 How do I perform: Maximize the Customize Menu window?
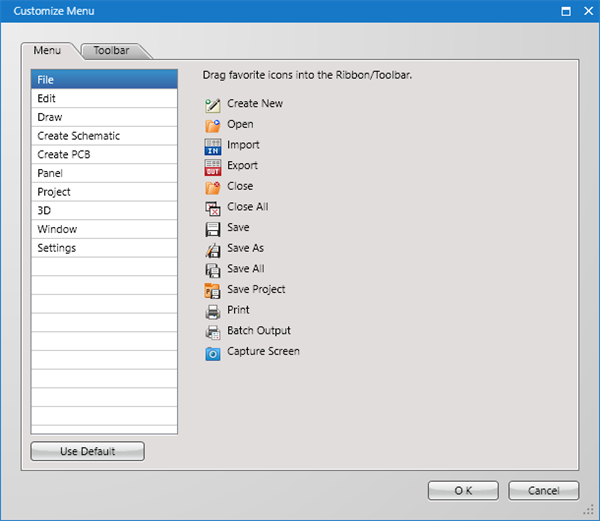[567, 12]
